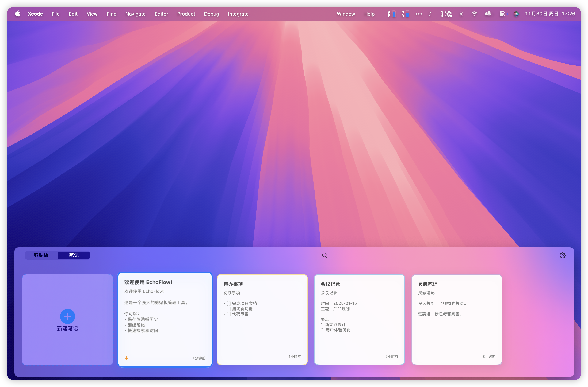Open the Debug menu
Image resolution: width=588 pixels, height=387 pixels.
pyautogui.click(x=211, y=14)
